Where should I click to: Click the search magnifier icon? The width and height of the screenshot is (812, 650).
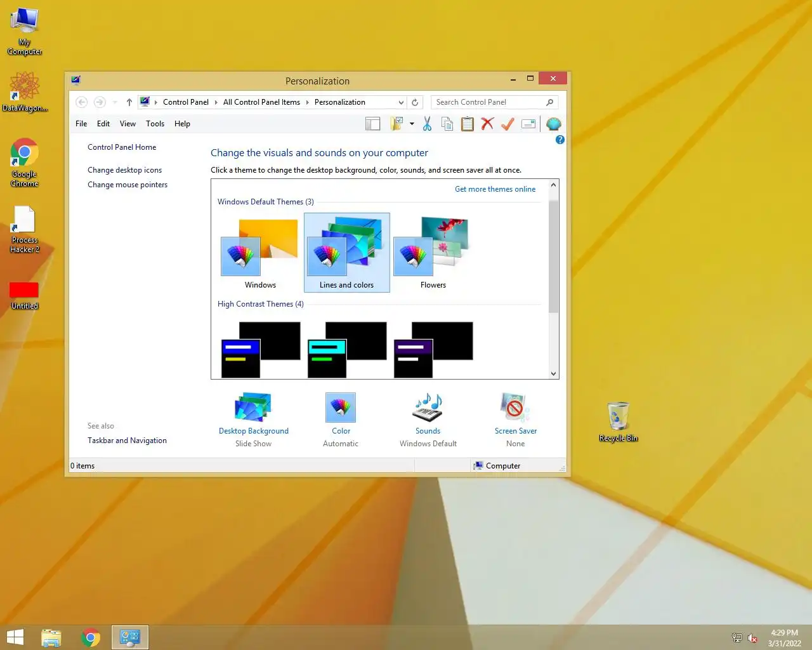click(549, 102)
